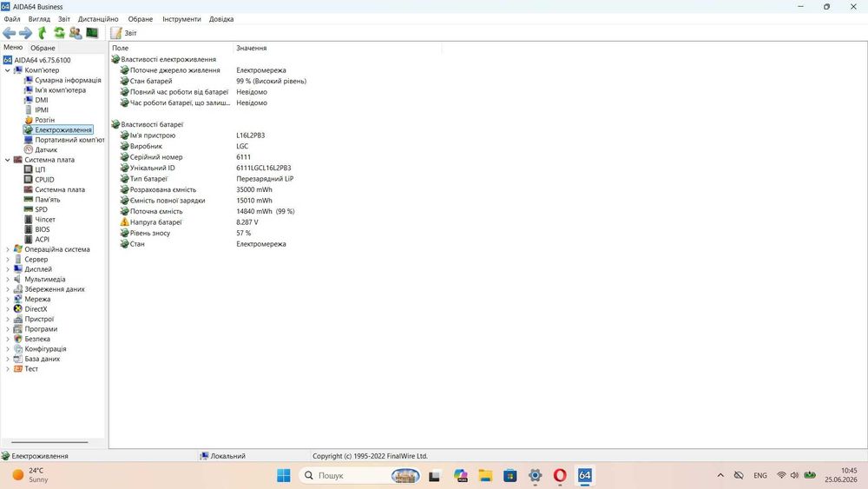Open the Дистанційно menu
This screenshot has height=489, width=868.
(98, 19)
